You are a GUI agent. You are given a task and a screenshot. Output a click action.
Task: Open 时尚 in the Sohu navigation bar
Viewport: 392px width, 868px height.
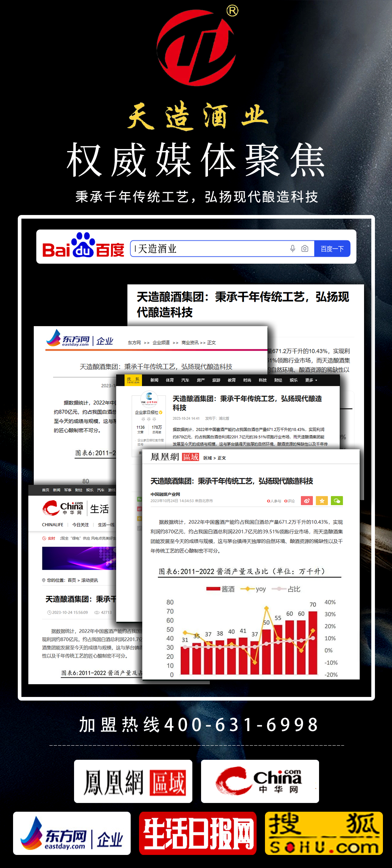247,380
